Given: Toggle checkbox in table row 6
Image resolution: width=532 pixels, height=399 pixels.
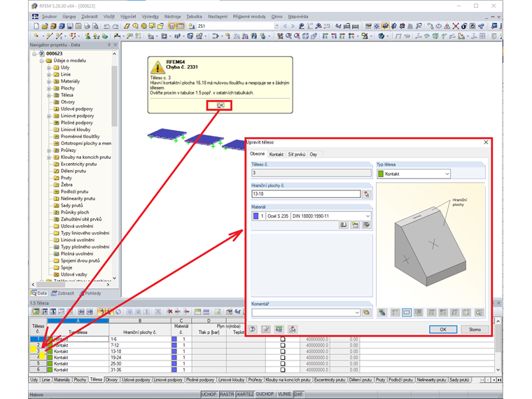Looking at the screenshot, I should [x=283, y=370].
